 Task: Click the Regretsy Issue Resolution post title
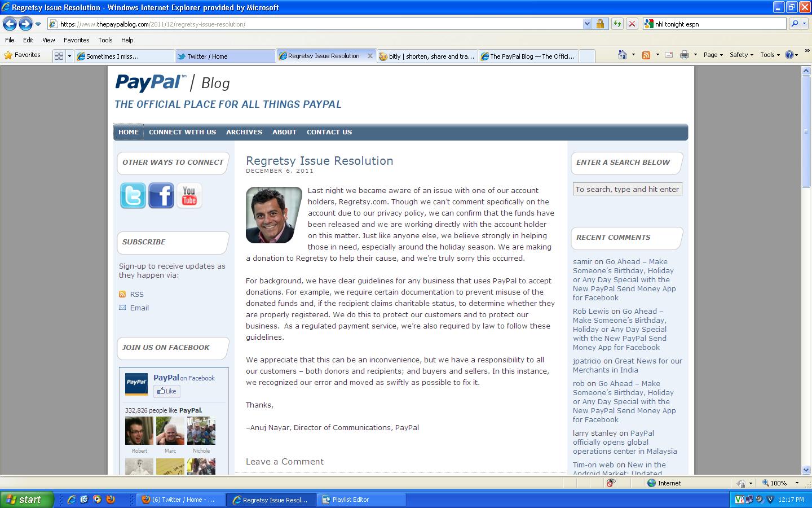320,161
